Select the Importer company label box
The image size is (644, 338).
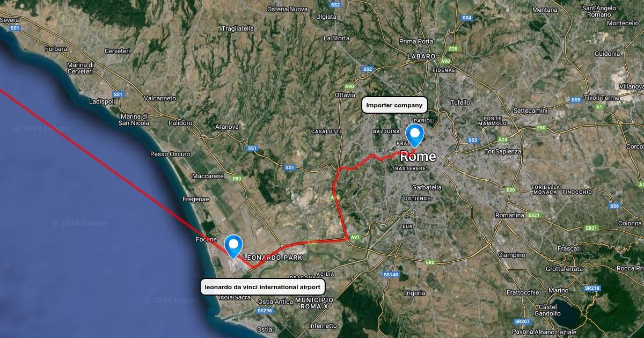pyautogui.click(x=394, y=105)
